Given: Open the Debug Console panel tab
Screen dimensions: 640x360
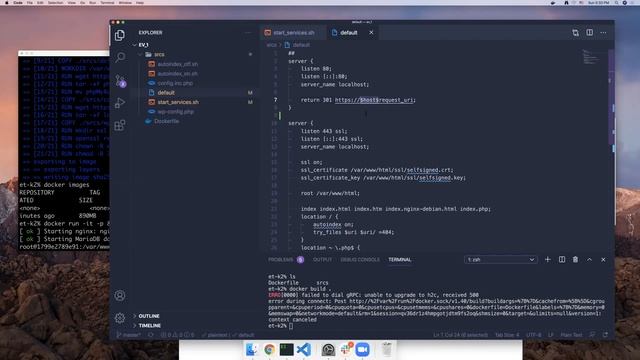Looking at the screenshot, I should coord(360,260).
